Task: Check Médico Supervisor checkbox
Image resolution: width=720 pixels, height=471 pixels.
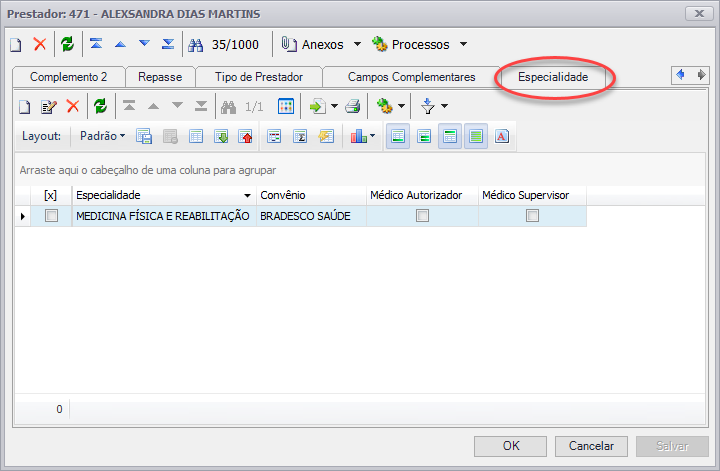Action: (532, 215)
